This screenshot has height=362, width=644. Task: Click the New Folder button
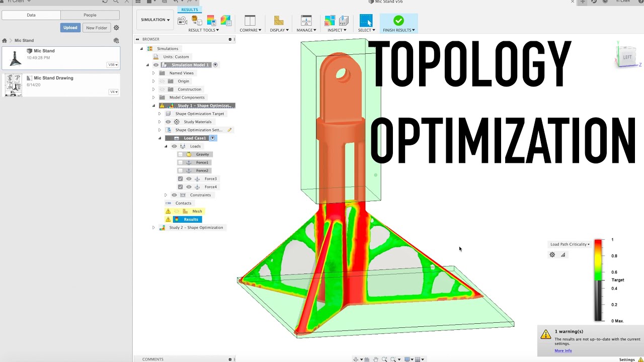click(x=97, y=28)
